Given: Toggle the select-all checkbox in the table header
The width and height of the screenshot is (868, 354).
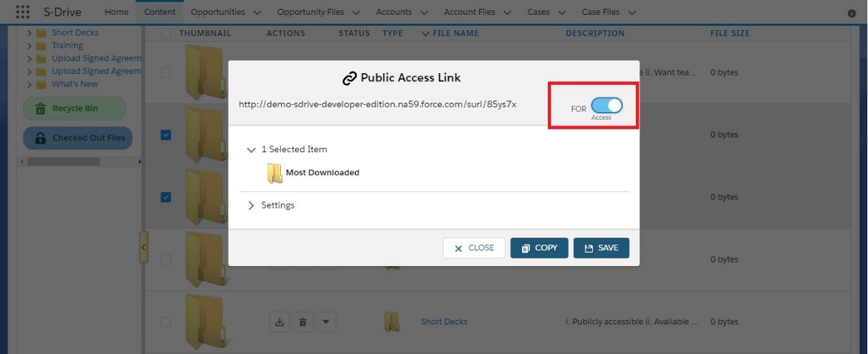Looking at the screenshot, I should [166, 33].
